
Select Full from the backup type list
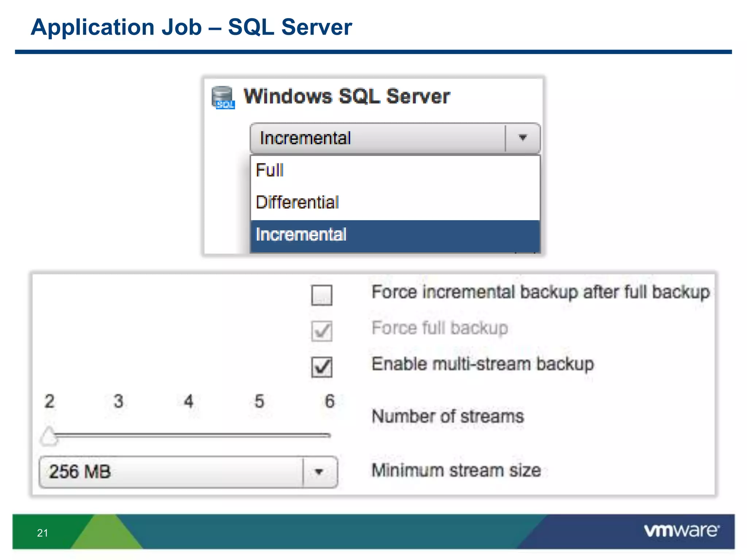(395, 170)
